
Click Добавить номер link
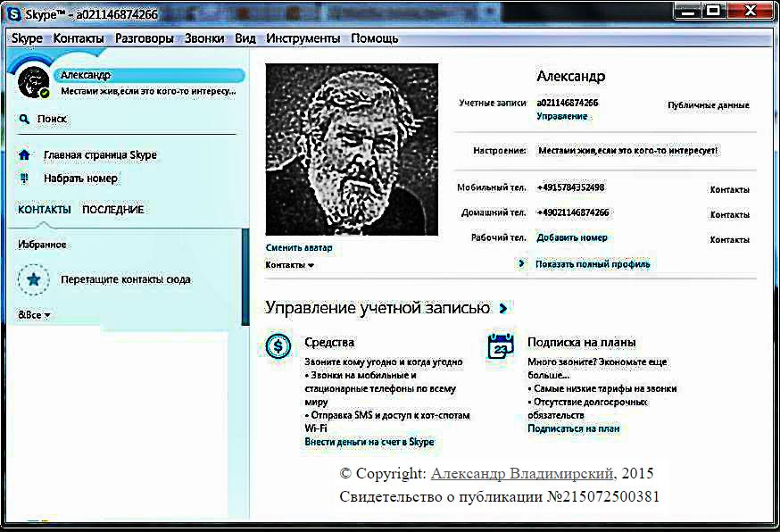(571, 237)
